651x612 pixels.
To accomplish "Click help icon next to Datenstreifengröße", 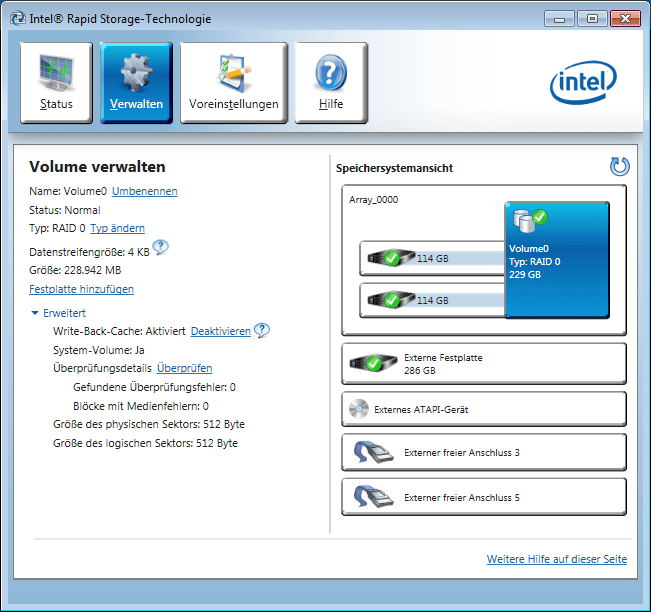I will pyautogui.click(x=161, y=247).
